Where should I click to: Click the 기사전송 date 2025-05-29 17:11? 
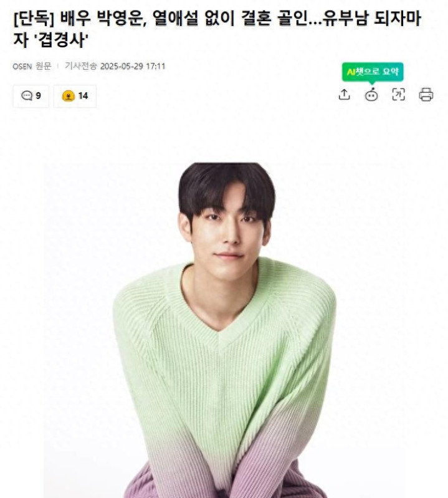(115, 66)
